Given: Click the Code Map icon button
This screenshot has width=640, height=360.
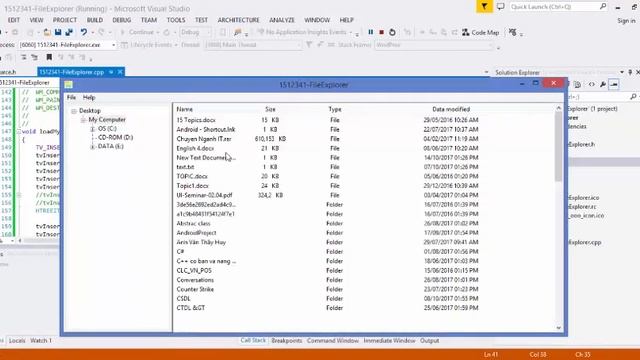Looking at the screenshot, I should [x=480, y=32].
